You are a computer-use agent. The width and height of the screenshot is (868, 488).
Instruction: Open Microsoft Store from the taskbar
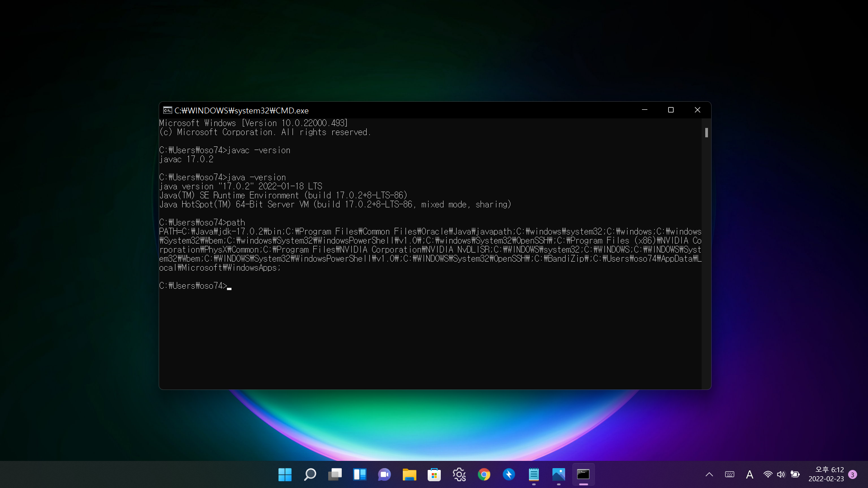point(434,474)
